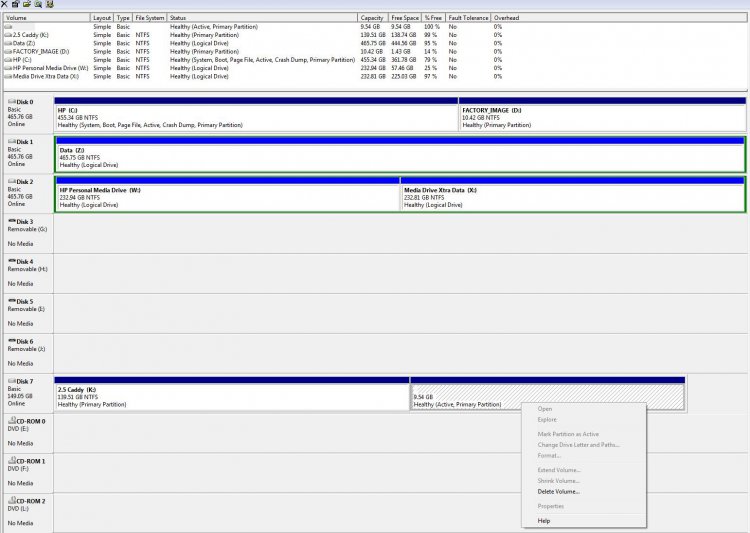Select the drive icon beside Data (Z:) in volume list
The height and width of the screenshot is (533, 750).
pyautogui.click(x=8, y=43)
